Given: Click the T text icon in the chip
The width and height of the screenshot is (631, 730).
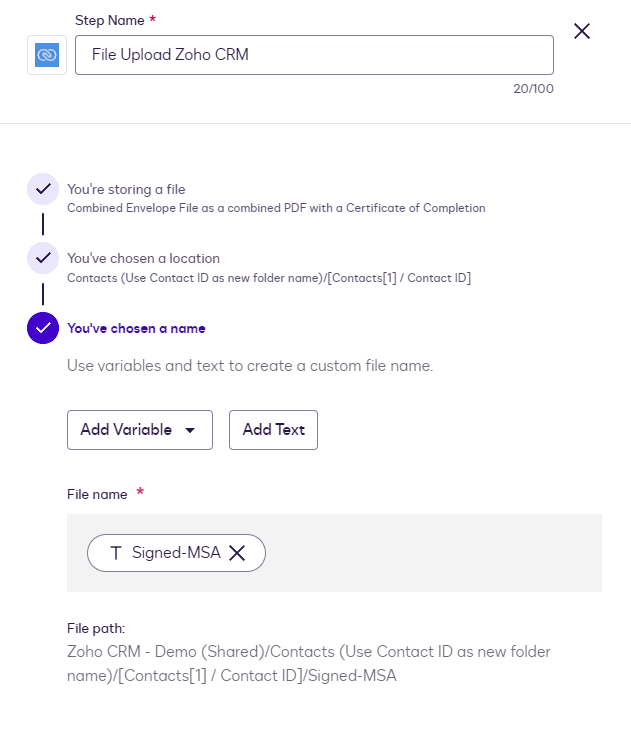Looking at the screenshot, I should coord(115,553).
